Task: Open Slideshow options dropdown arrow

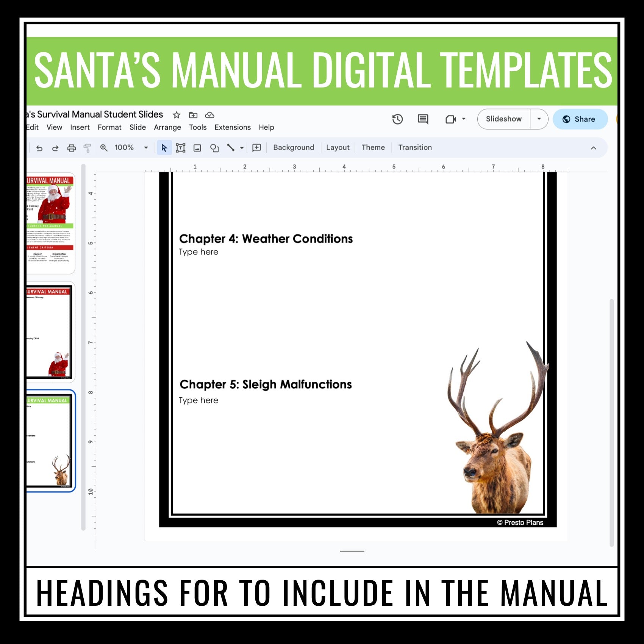Action: click(x=539, y=119)
